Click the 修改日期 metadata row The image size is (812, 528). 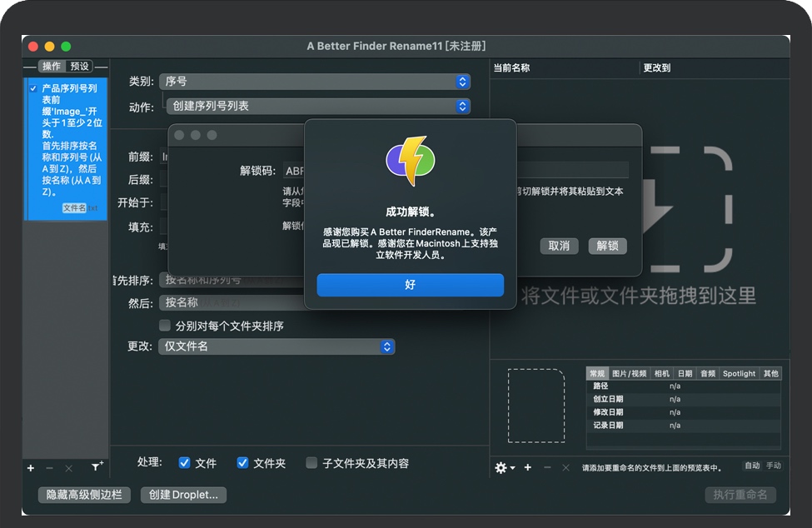click(x=684, y=412)
